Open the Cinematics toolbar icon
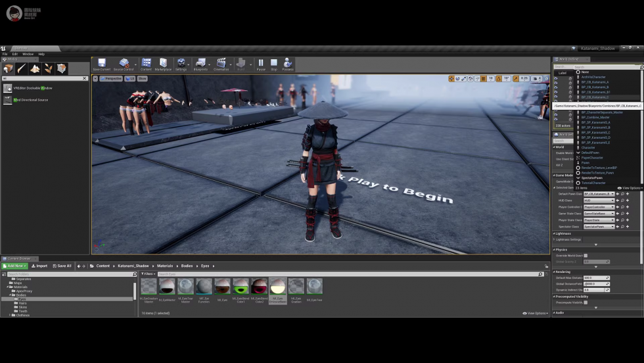Screen dimensions: 644x363 pyautogui.click(x=221, y=64)
